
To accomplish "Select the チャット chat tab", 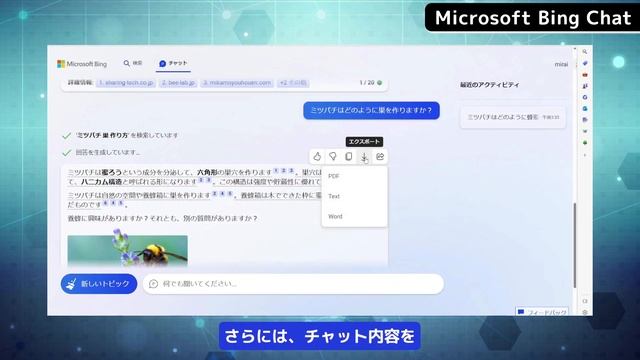I will point(173,63).
